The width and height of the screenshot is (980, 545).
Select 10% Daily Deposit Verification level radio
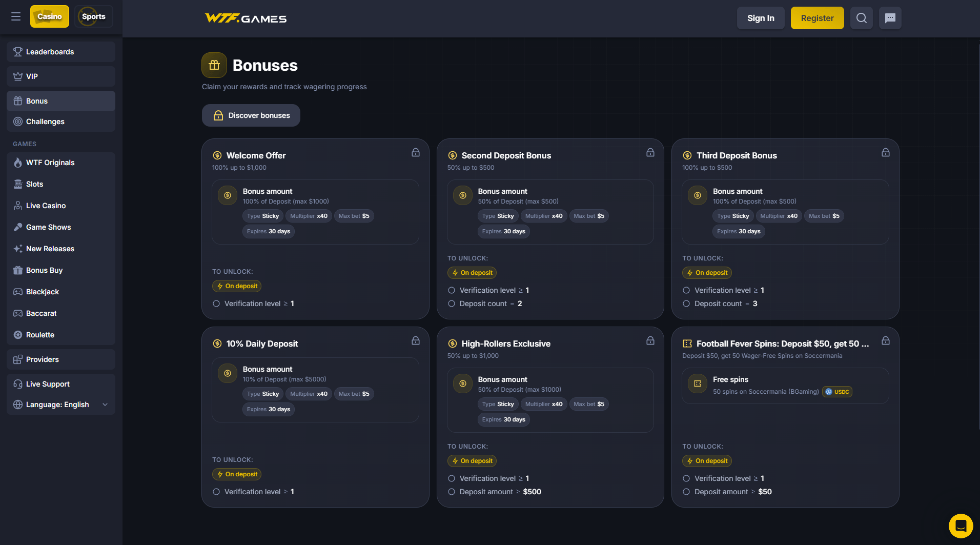(x=216, y=492)
